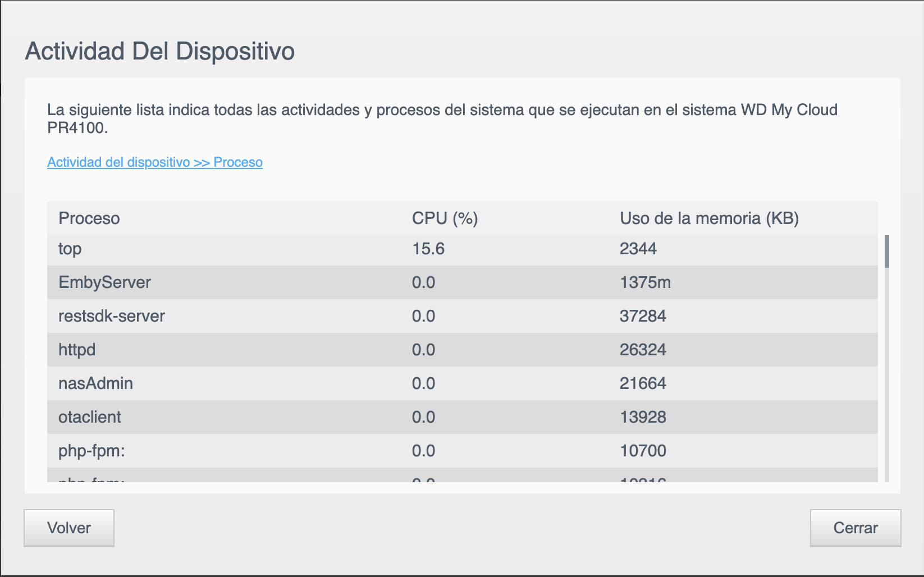Click the 15.6 CPU value for top
924x577 pixels.
[428, 249]
